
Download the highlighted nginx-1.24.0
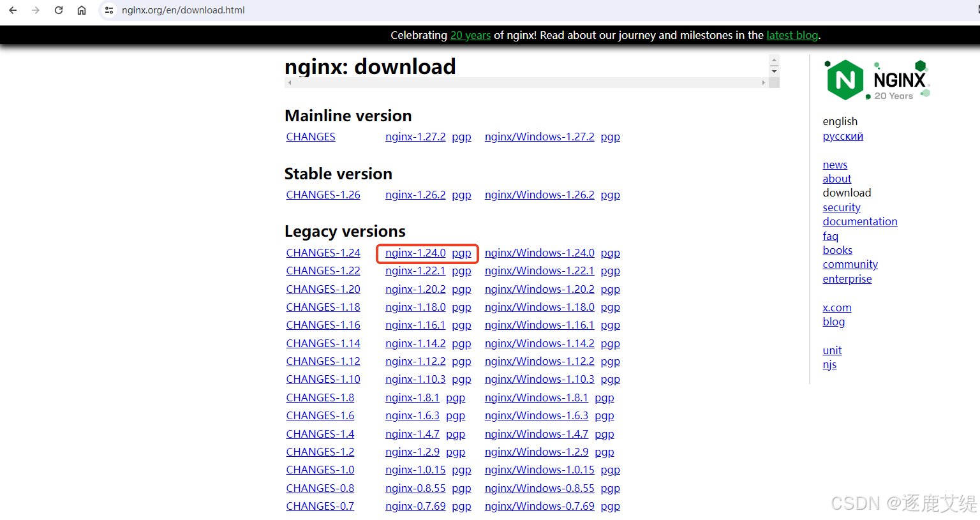[x=415, y=253]
